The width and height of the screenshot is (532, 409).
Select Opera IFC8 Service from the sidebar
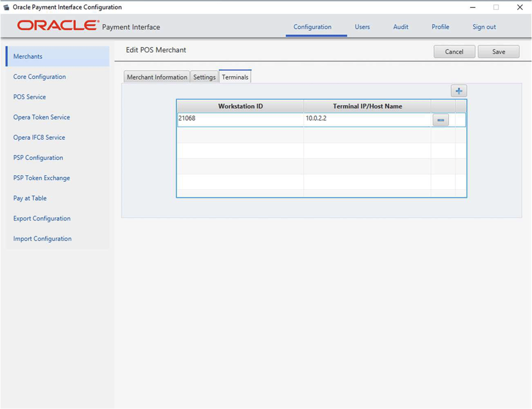[x=39, y=137]
